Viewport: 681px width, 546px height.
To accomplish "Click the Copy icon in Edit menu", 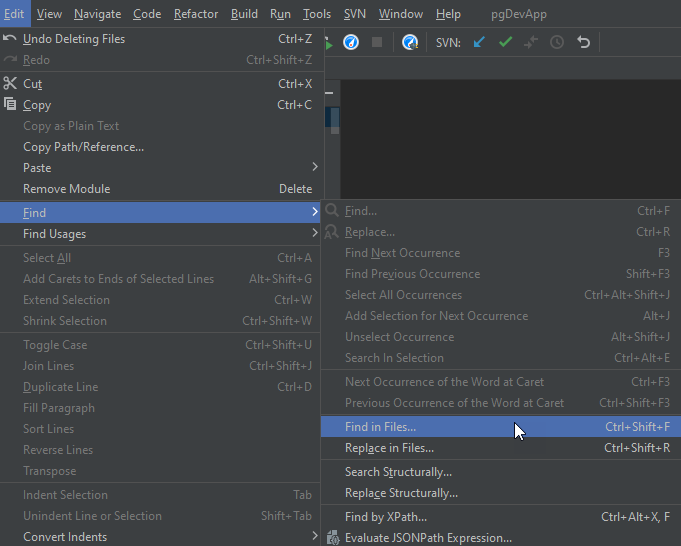I will (11, 105).
